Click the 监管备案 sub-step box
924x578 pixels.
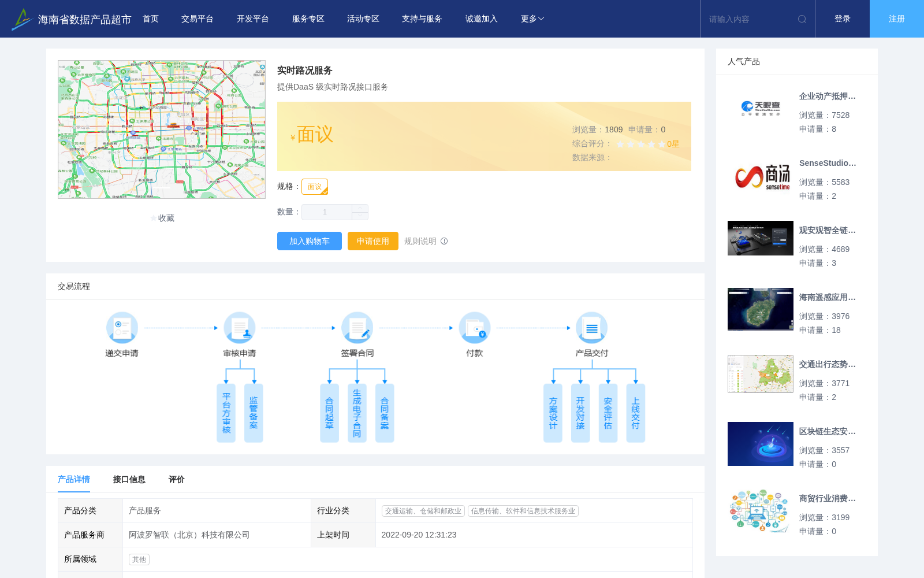coord(254,413)
